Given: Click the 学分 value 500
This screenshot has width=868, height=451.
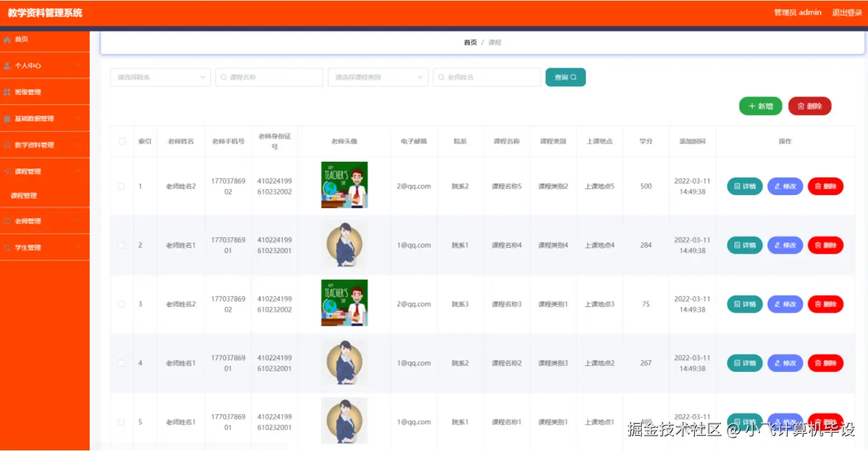Looking at the screenshot, I should (646, 186).
